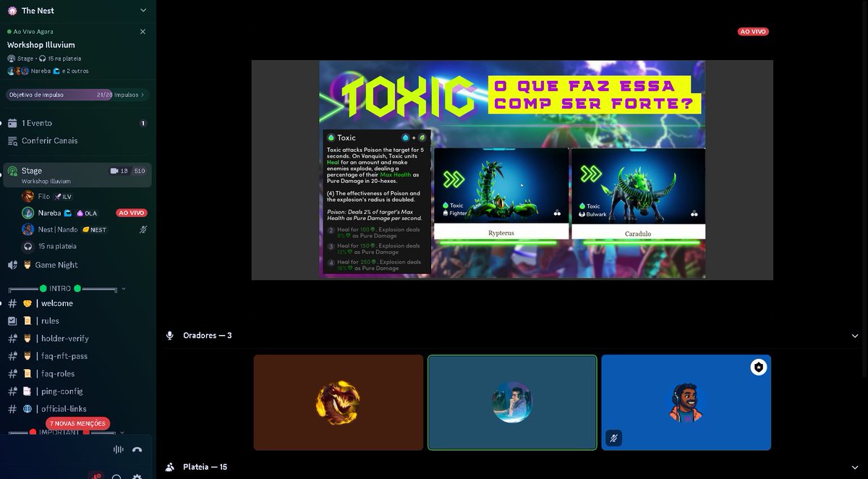868x479 pixels.
Task: Toggle the red muted microphone button
Action: pos(96,475)
